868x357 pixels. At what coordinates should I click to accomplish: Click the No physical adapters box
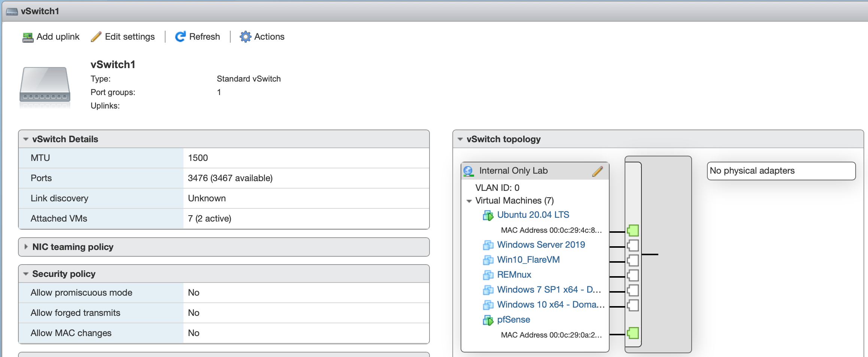pos(781,171)
